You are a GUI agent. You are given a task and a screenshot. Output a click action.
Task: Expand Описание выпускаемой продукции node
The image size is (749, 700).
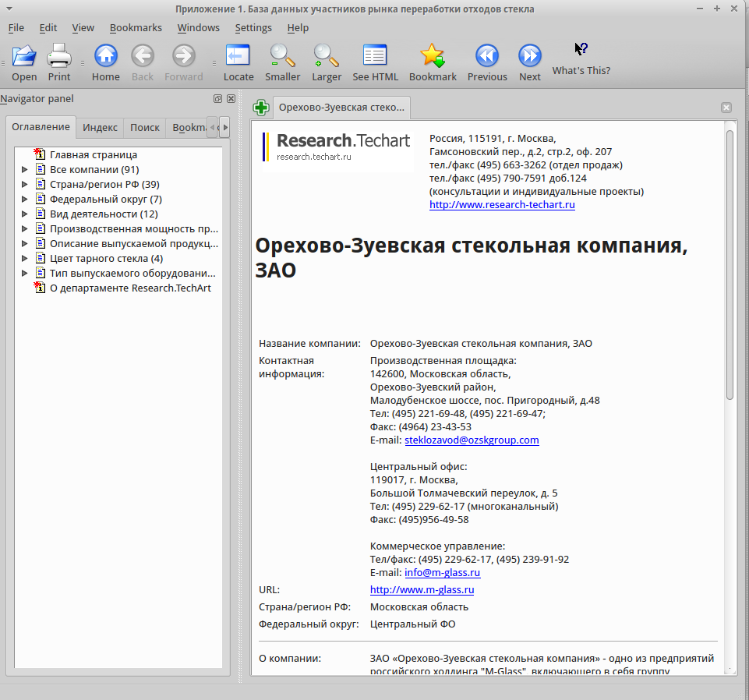[x=24, y=244]
